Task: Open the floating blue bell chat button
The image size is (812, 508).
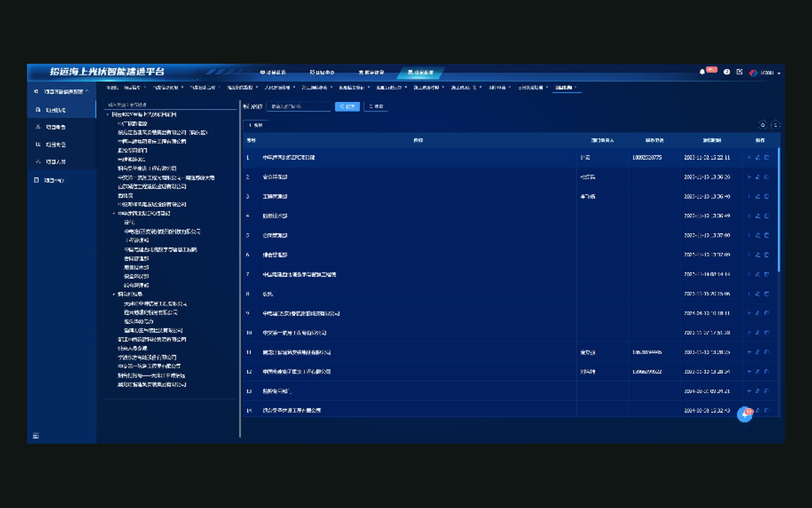Action: (745, 414)
